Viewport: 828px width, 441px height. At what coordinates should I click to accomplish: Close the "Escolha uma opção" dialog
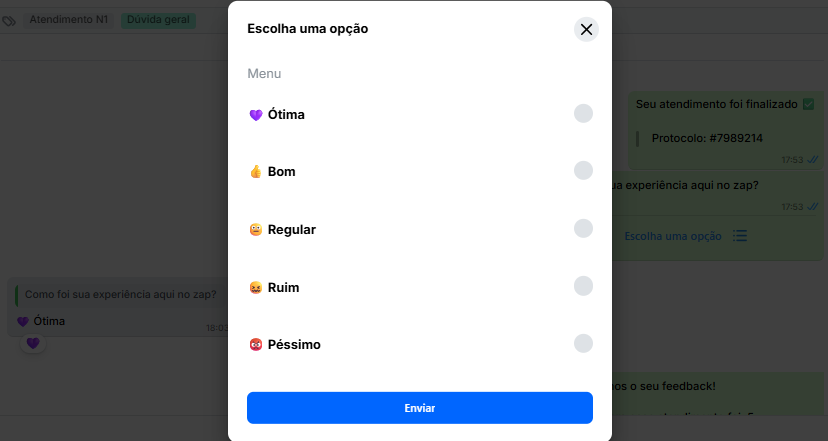[x=586, y=29]
